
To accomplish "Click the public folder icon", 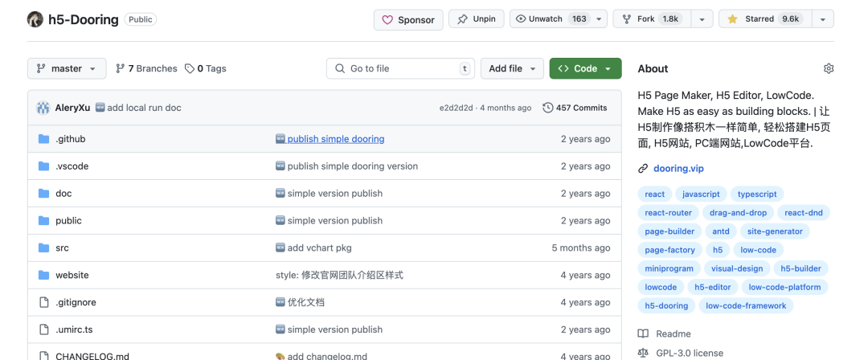I will 43,220.
